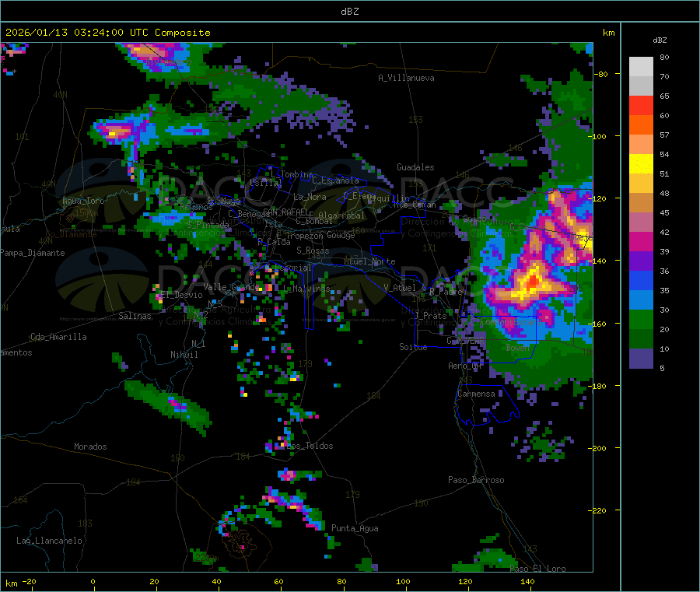
Task: Click the Paso_Barroso label
Action: (x=476, y=480)
